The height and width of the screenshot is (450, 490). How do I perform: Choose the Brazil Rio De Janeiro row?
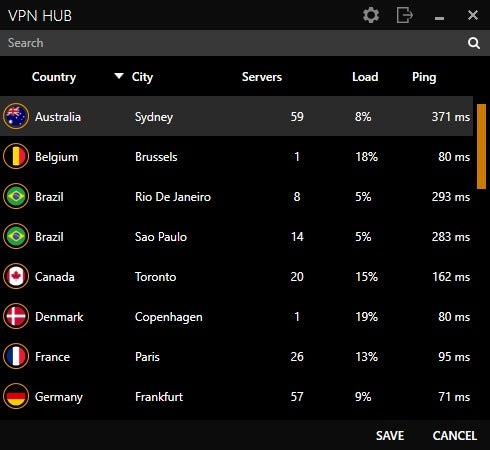pyautogui.click(x=237, y=196)
